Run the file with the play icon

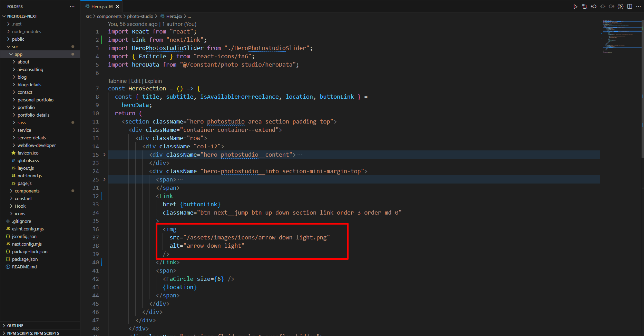(x=575, y=7)
